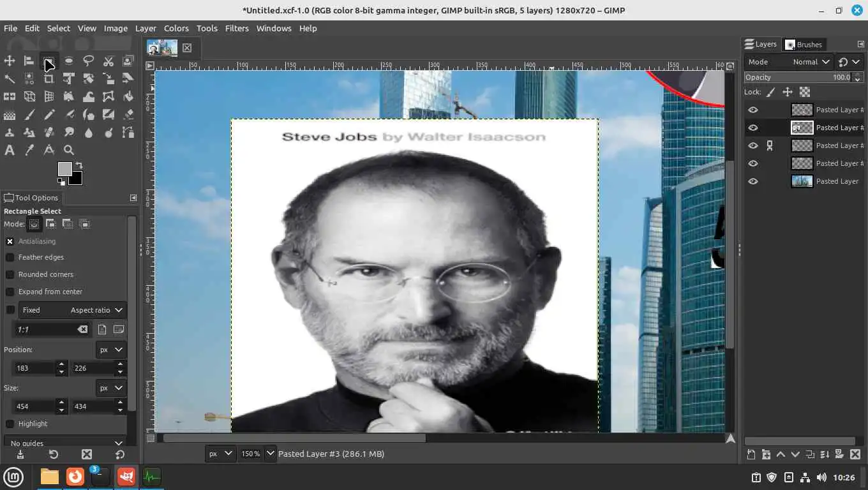Viewport: 868px width, 490px height.
Task: Select the Pencil tool
Action: coord(49,115)
